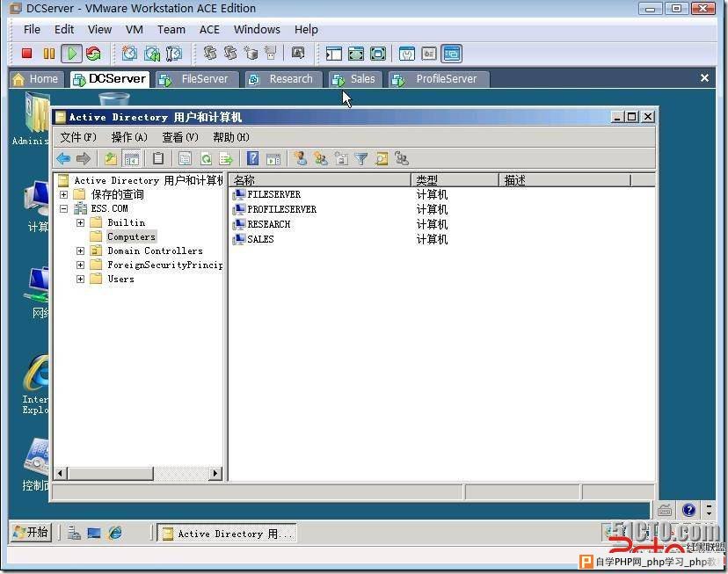Click the find objects icon in toolbar

pos(382,159)
